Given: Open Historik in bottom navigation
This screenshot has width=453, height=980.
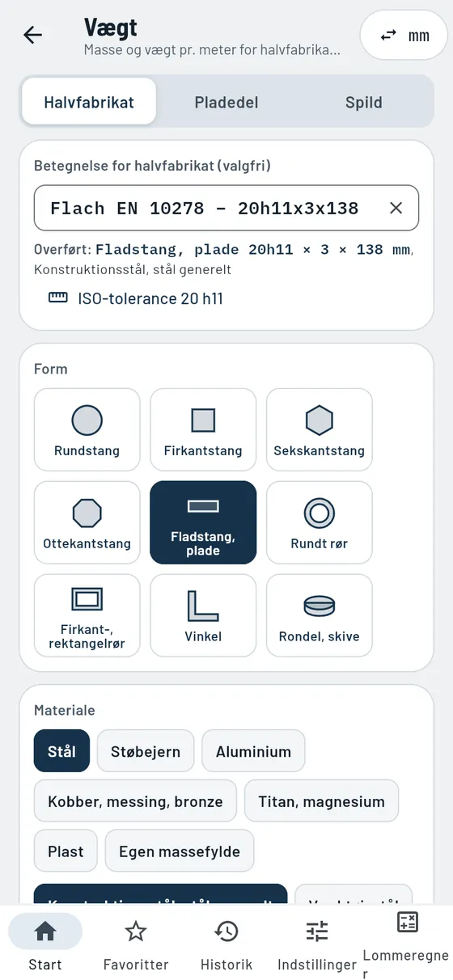Looking at the screenshot, I should coord(226,944).
